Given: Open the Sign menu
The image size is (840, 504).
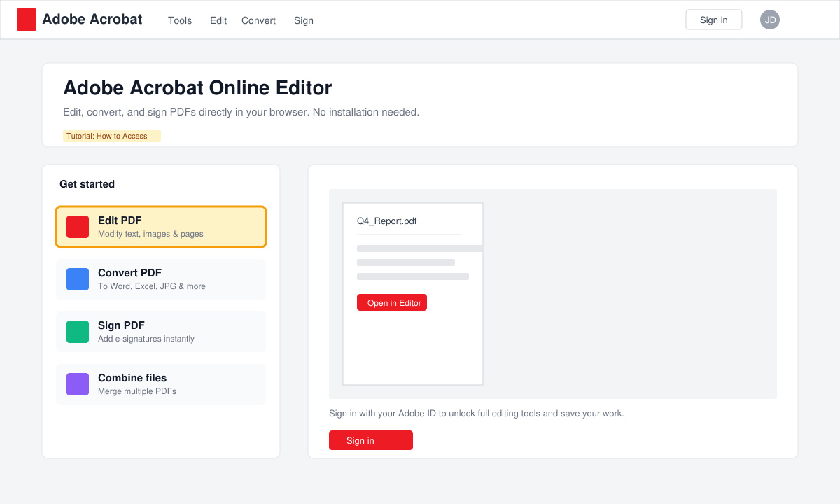Looking at the screenshot, I should [304, 20].
